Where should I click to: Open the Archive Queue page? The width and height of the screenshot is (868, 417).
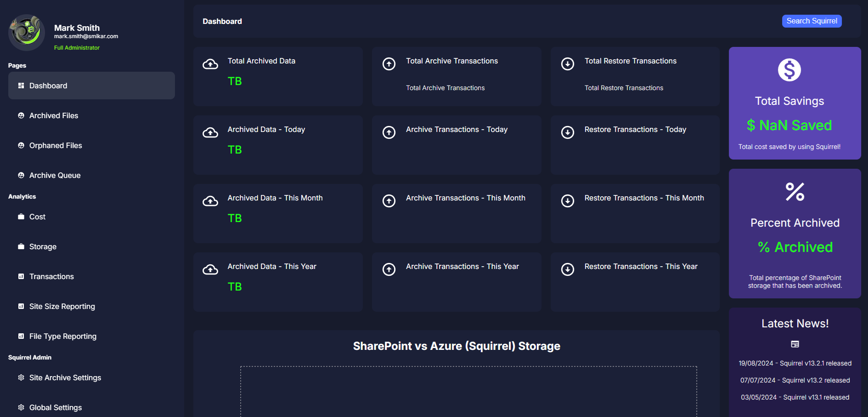click(55, 175)
